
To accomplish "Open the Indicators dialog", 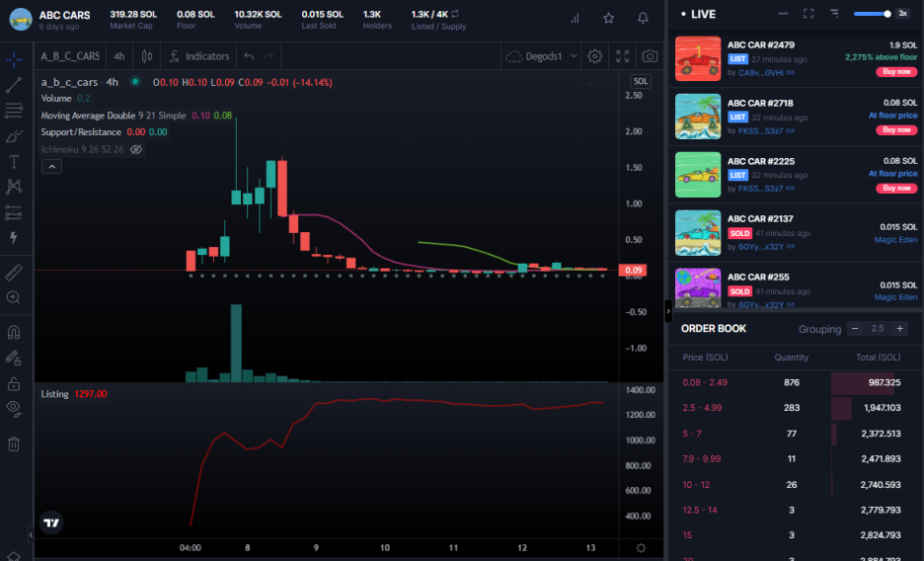I will click(x=199, y=56).
